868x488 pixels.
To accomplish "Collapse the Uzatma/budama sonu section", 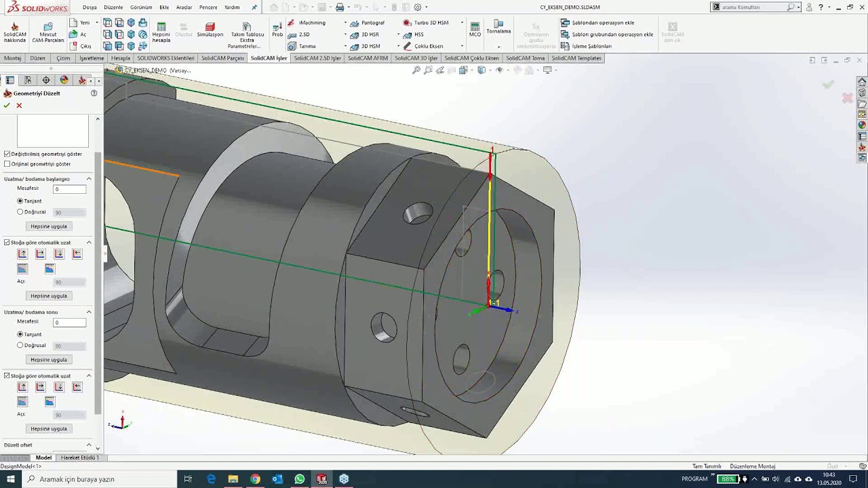I will (89, 312).
